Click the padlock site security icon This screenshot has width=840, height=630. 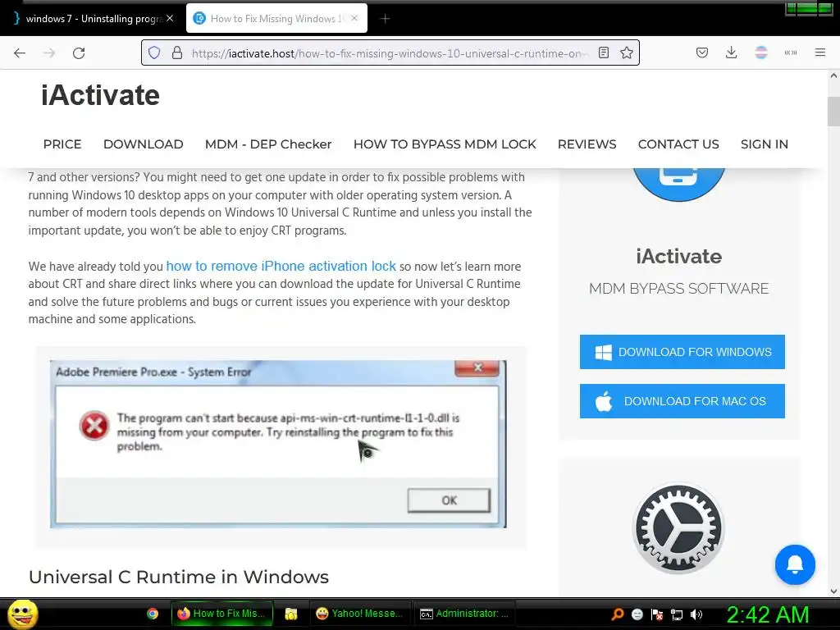[x=177, y=53]
